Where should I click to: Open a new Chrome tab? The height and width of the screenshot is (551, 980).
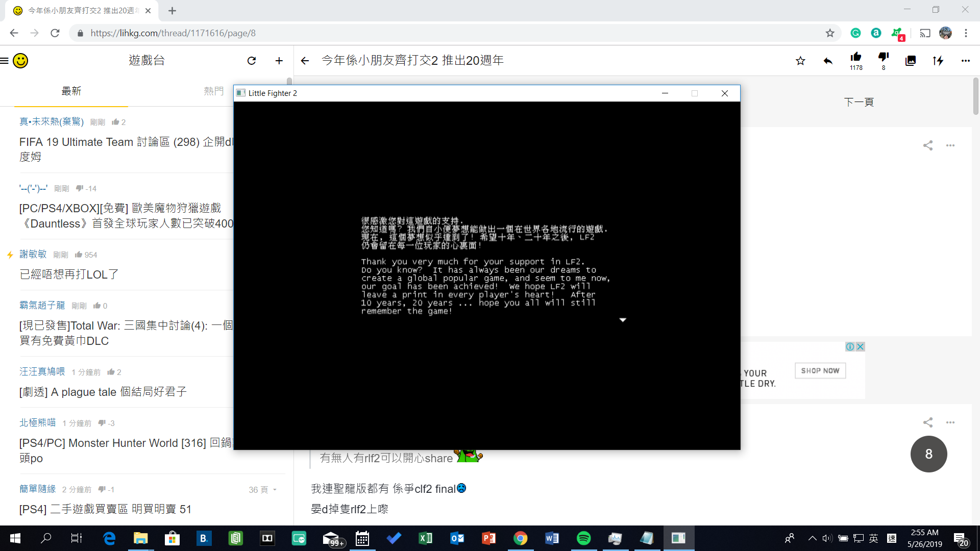(173, 11)
